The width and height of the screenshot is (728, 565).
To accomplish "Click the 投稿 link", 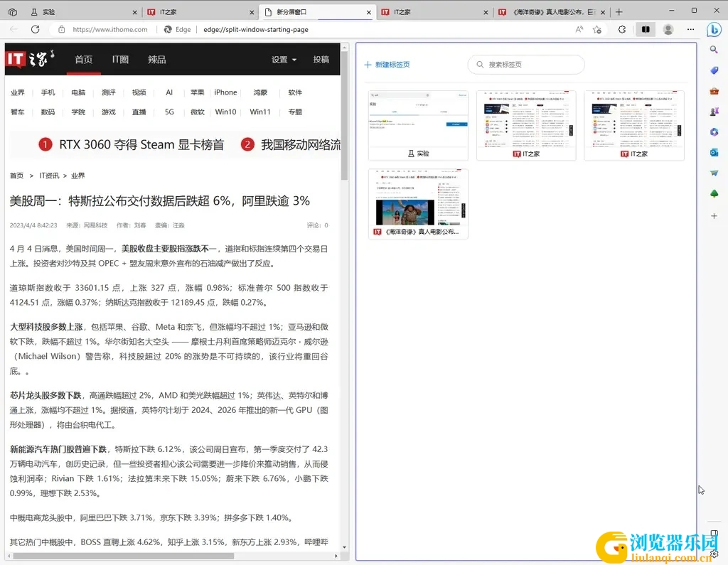I will 321,60.
